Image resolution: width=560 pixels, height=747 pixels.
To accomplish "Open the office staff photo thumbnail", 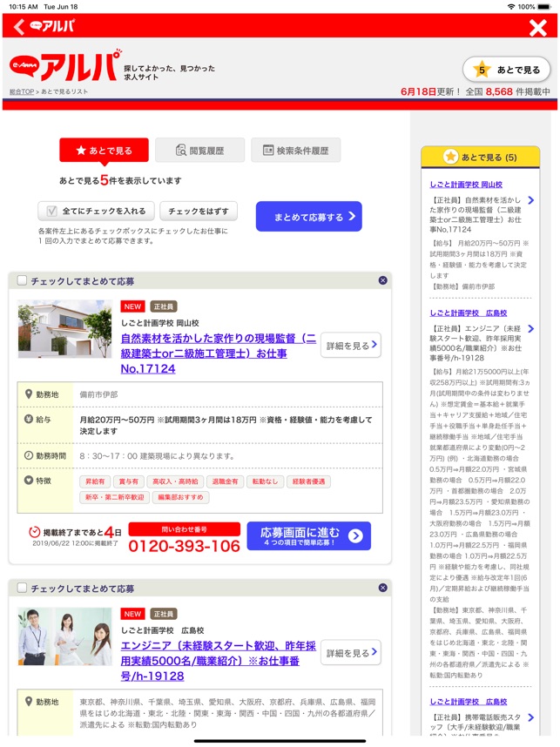I will tap(64, 636).
